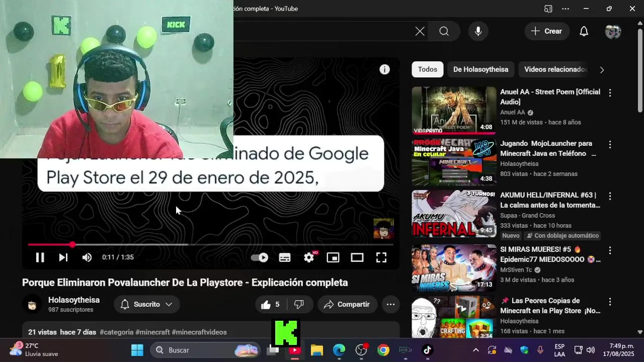The height and width of the screenshot is (362, 644).
Task: Click the #minecraftvideos hashtag
Action: (x=199, y=332)
